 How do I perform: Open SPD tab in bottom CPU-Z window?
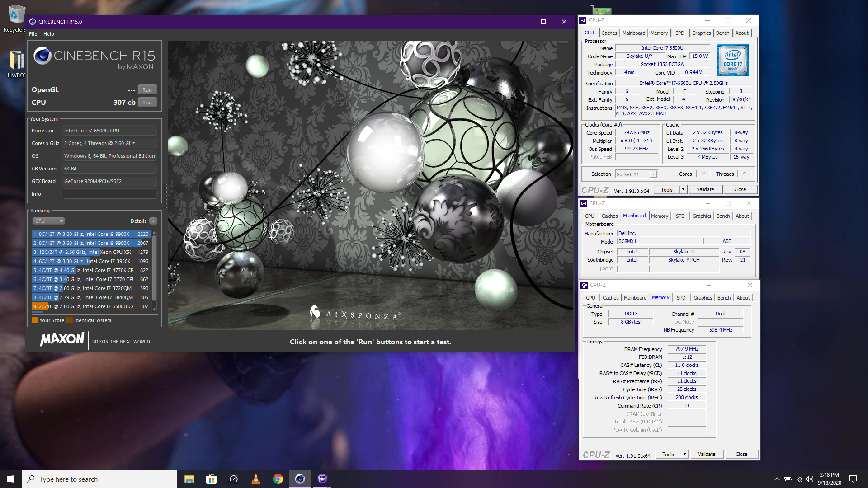(x=681, y=298)
